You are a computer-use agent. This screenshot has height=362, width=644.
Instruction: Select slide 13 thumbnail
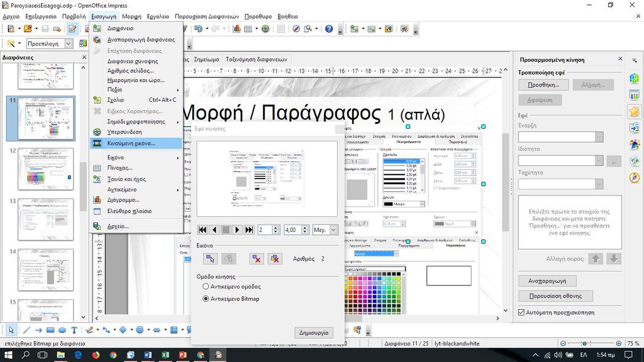pos(45,219)
